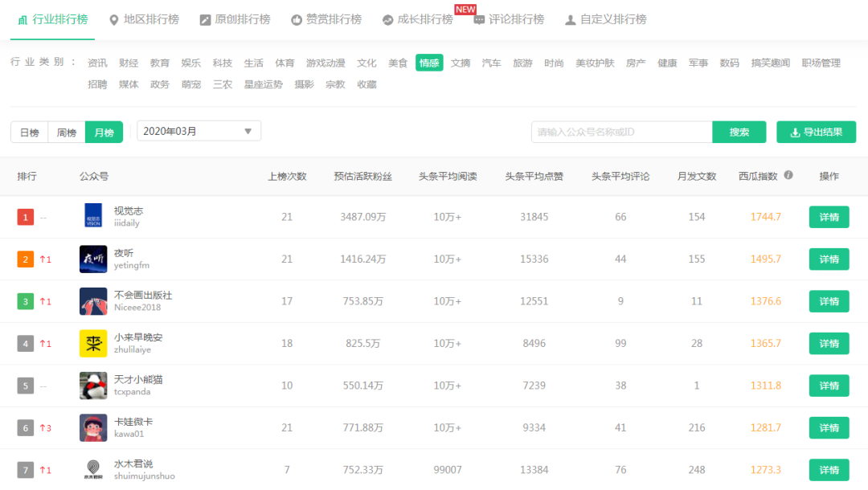The height and width of the screenshot is (490, 868).
Task: Click the 不会画出版社 avatar icon
Action: tap(93, 301)
